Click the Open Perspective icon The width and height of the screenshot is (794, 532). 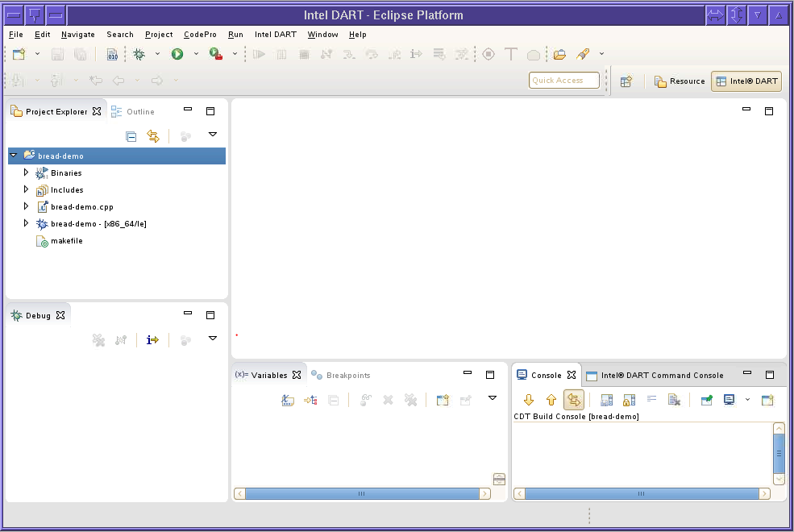(626, 81)
